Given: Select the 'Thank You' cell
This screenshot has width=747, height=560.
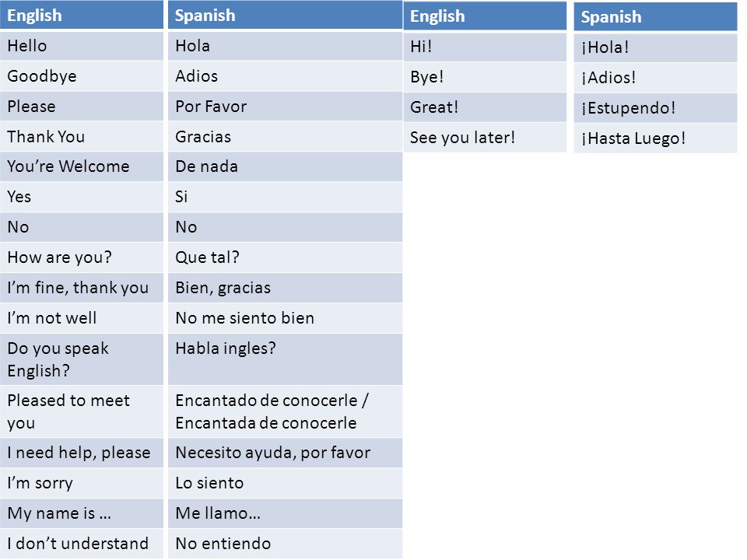Looking at the screenshot, I should [82, 137].
